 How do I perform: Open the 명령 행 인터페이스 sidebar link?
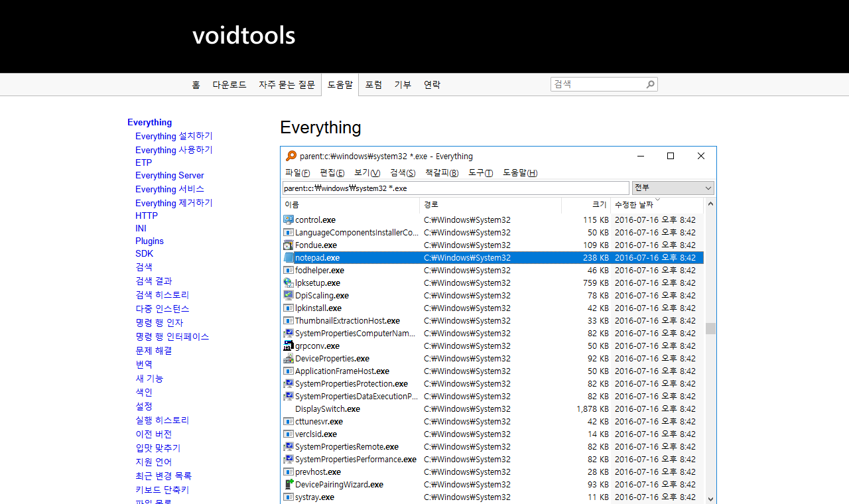pos(172,336)
